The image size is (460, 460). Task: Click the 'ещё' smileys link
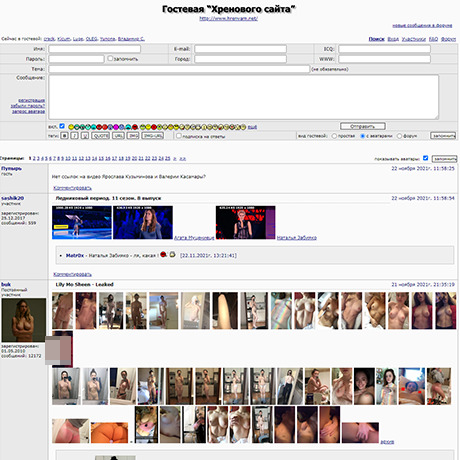[x=252, y=127]
